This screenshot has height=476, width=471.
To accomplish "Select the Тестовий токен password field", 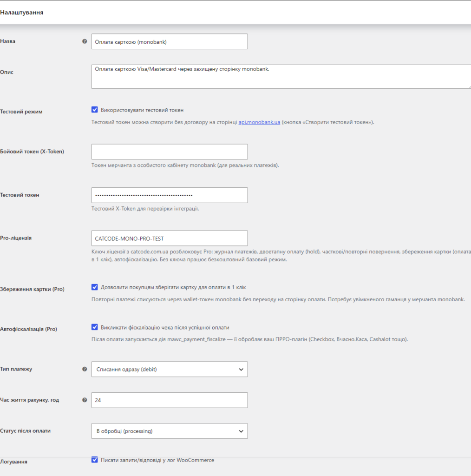I will click(x=170, y=195).
